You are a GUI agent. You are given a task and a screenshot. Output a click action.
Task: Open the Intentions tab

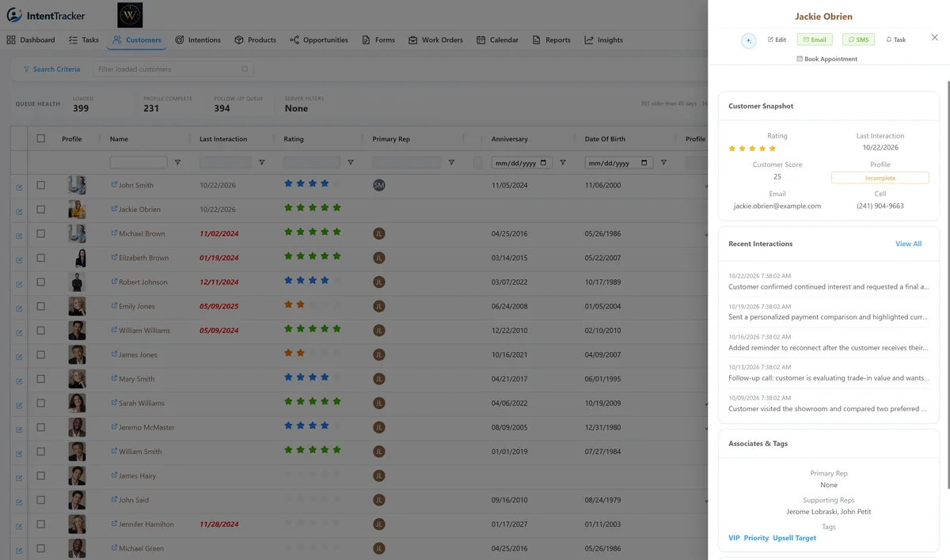click(197, 40)
